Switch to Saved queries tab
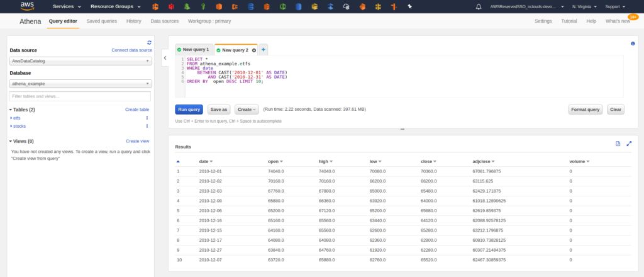Screen dimensions: 644x277 (101, 21)
